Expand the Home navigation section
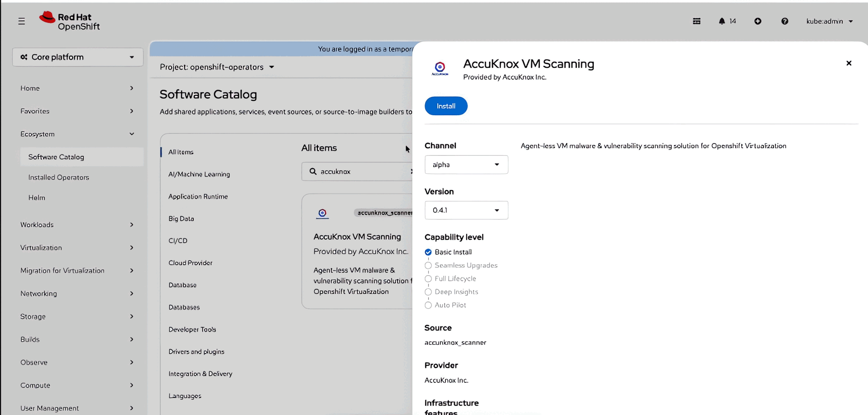Viewport: 868px width, 415px height. (77, 88)
